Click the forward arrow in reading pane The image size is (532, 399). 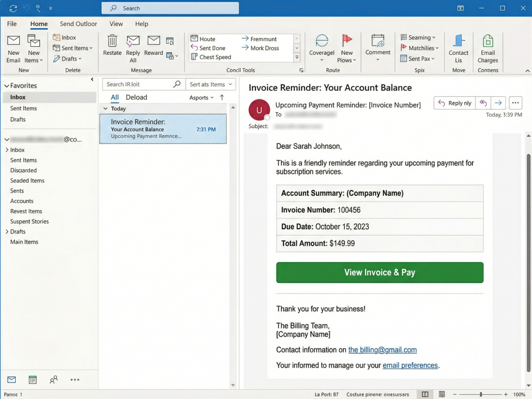(498, 103)
